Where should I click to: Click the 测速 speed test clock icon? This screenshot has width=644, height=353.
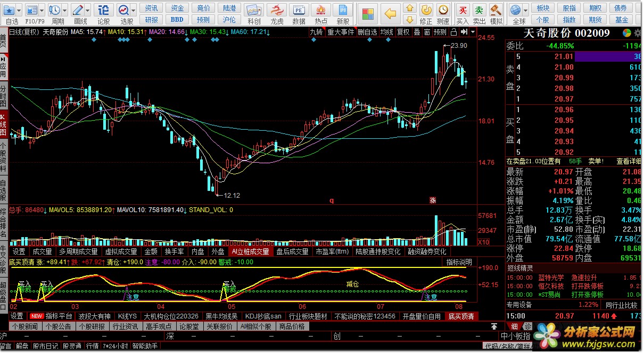[x=443, y=10]
